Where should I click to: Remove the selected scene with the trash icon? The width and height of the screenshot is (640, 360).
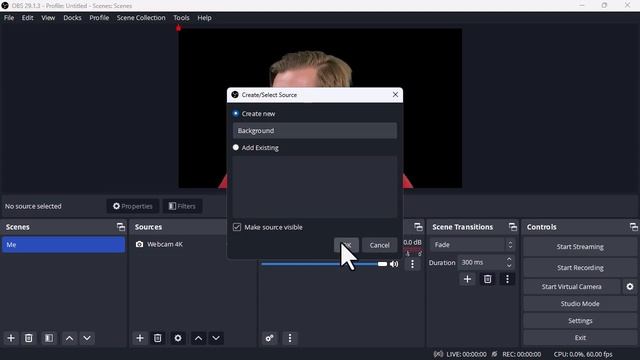pyautogui.click(x=29, y=338)
